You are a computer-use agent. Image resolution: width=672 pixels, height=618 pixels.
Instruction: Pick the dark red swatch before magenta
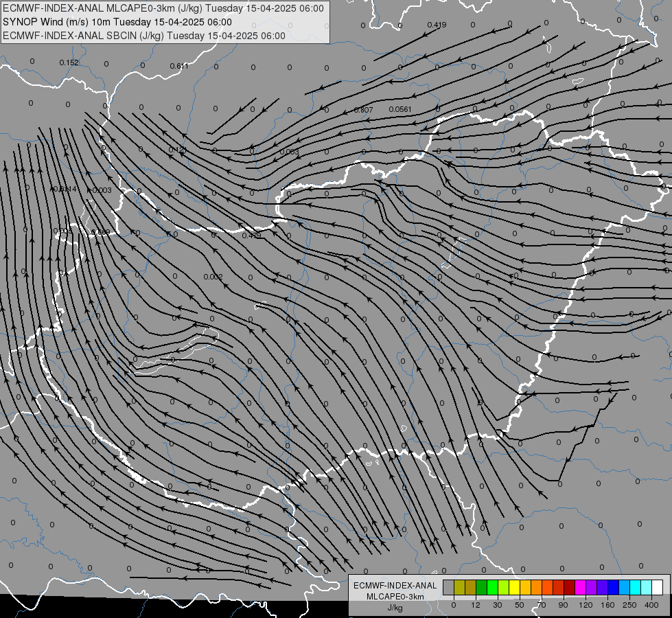pyautogui.click(x=570, y=587)
